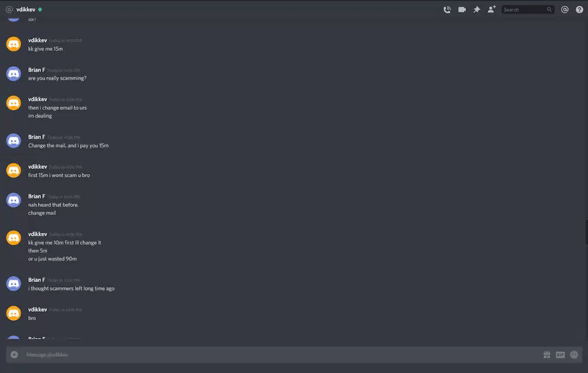
Task: Add friends to this DM
Action: 491,10
